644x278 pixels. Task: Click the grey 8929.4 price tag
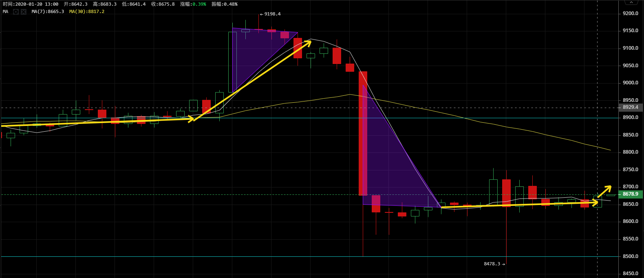(x=631, y=107)
